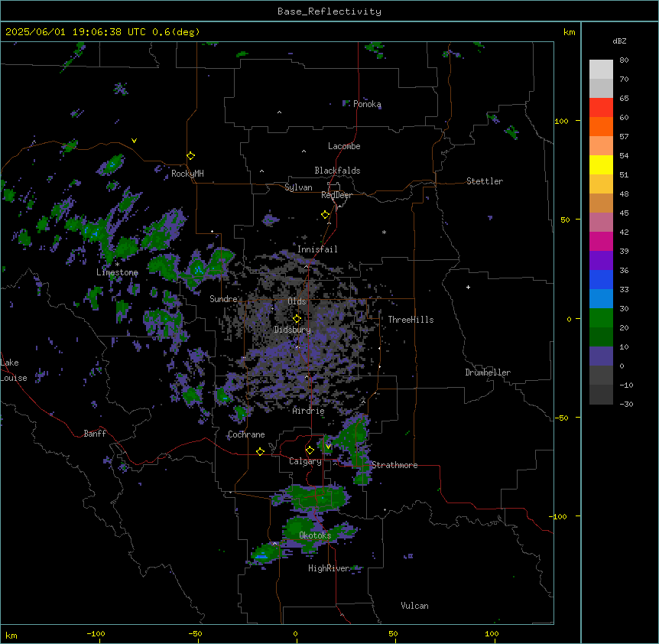659x644 pixels.
Task: Click the Olds city label
Action: click(297, 301)
